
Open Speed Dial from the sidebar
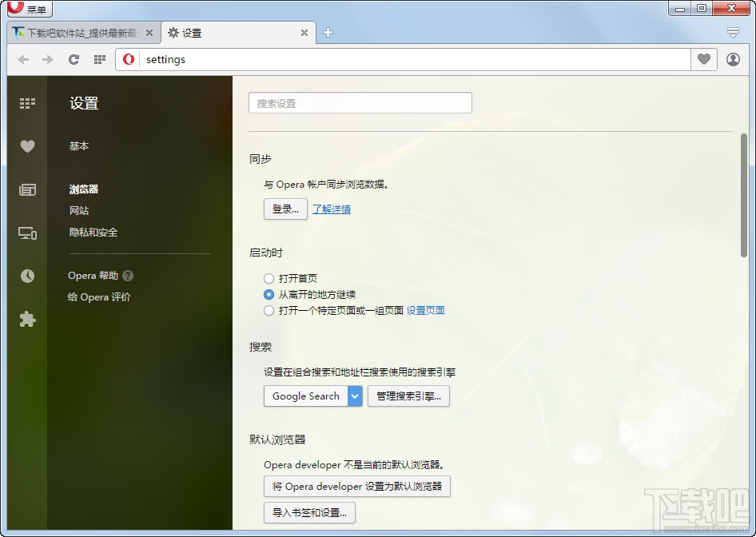point(27,103)
